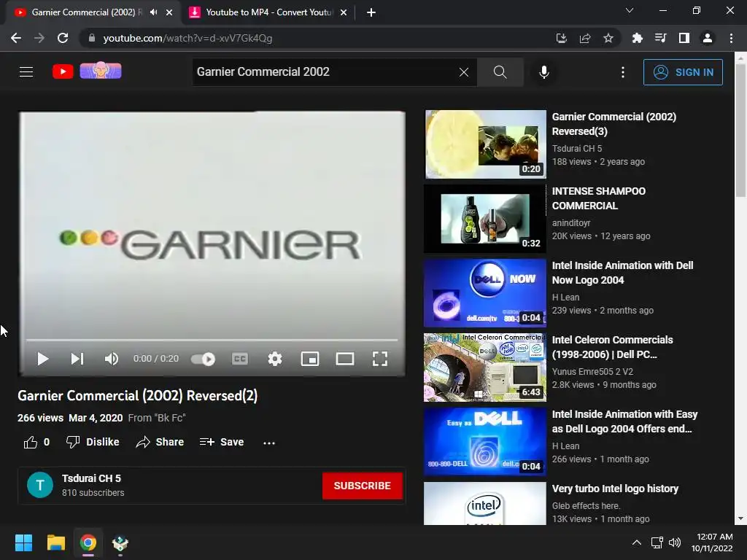Screen dimensions: 747x560
Task: Click the address bar URL
Action: pos(187,38)
